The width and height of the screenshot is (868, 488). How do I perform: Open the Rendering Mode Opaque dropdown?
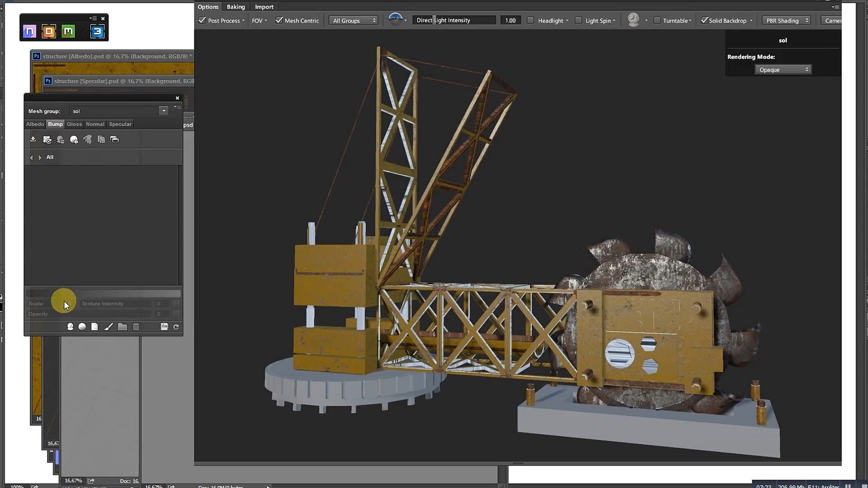(783, 70)
